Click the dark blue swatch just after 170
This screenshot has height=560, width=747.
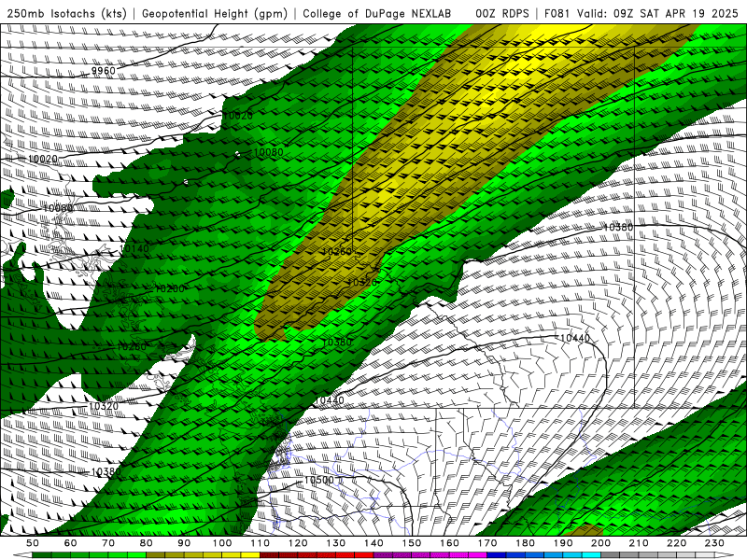[x=497, y=555]
